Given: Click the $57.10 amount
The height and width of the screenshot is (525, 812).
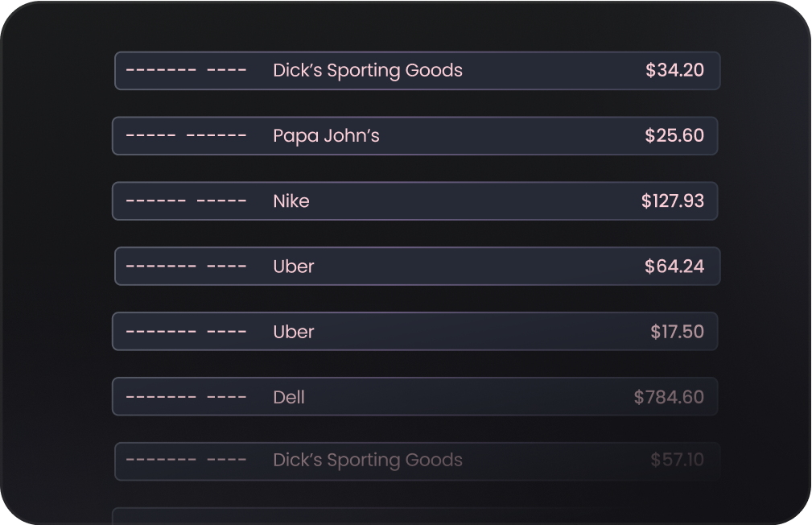Looking at the screenshot, I should (x=677, y=460).
